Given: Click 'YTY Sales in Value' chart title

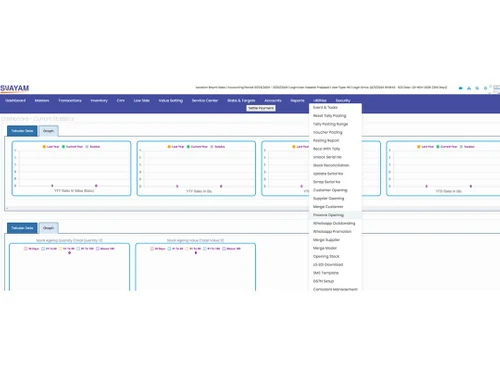Looking at the screenshot, I should [x=74, y=191].
